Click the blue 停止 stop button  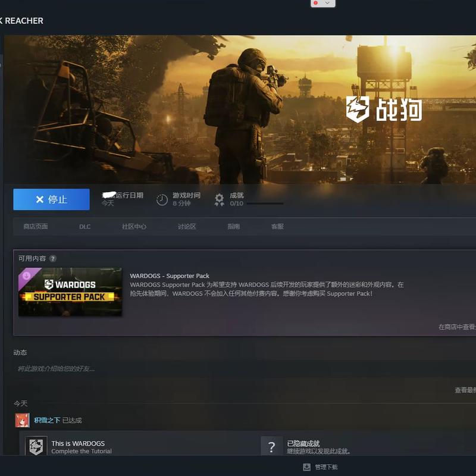[51, 199]
